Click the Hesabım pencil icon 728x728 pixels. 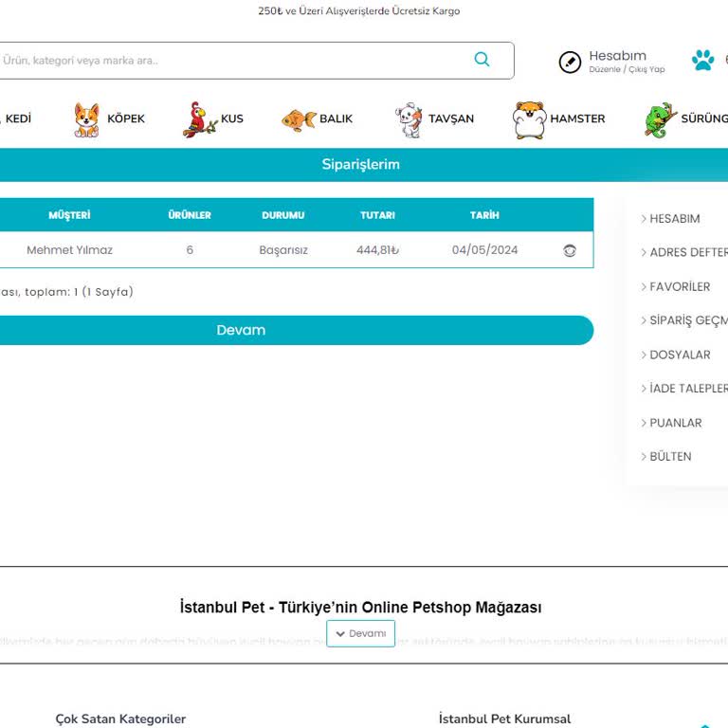pyautogui.click(x=570, y=62)
